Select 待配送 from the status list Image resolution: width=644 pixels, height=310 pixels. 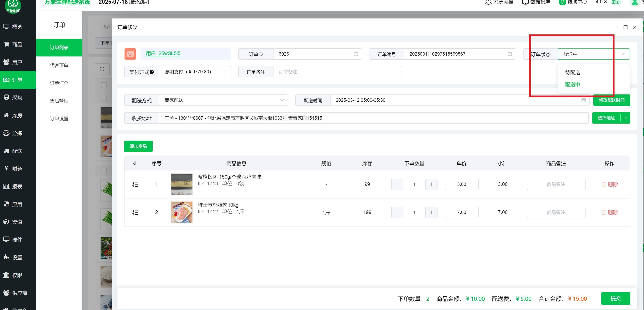tap(573, 72)
